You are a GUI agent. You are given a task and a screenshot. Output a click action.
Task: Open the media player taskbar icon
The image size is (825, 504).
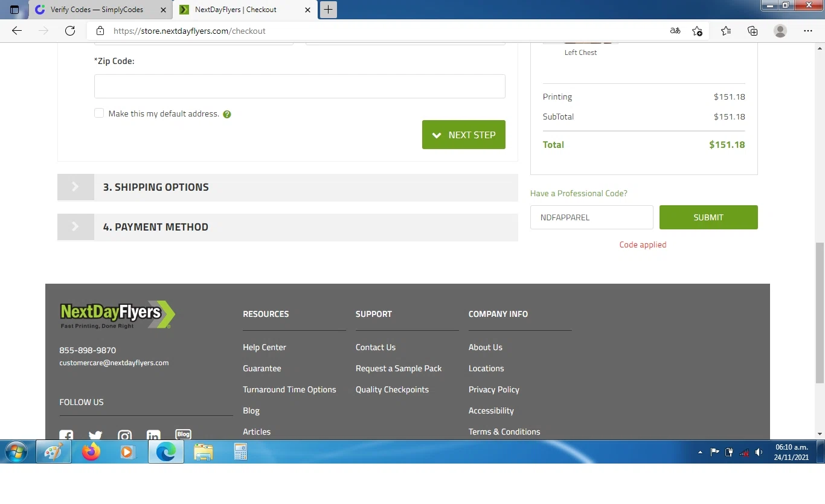pyautogui.click(x=127, y=451)
